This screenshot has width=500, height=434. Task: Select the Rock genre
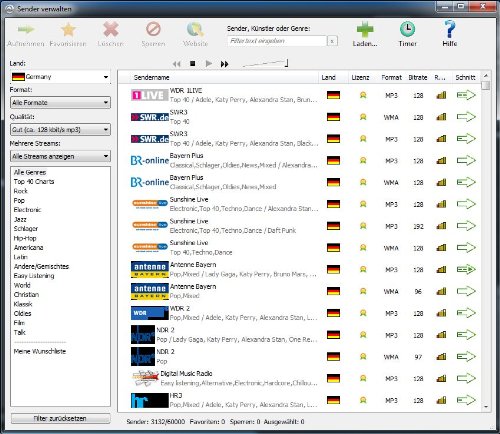click(x=21, y=191)
